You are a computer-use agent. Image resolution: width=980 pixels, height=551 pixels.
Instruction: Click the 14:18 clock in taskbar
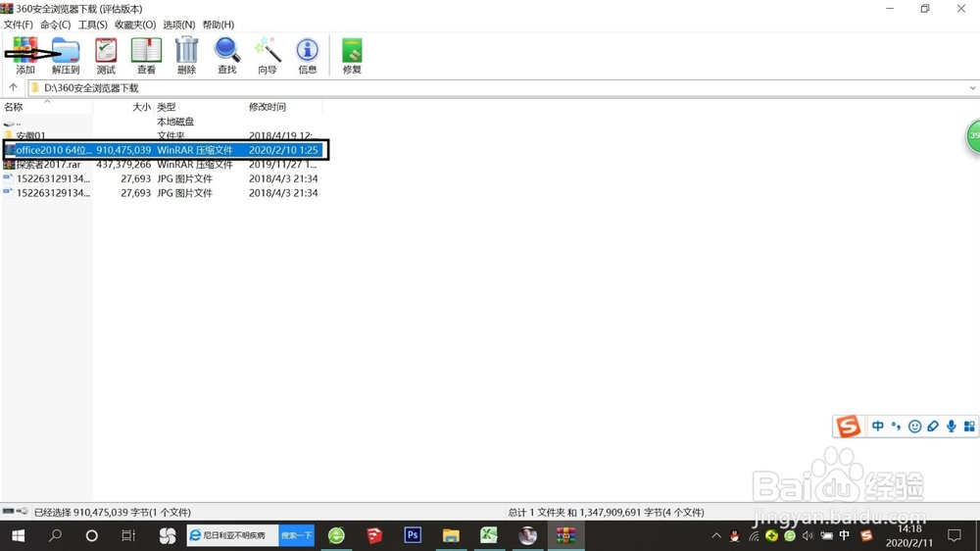(909, 529)
